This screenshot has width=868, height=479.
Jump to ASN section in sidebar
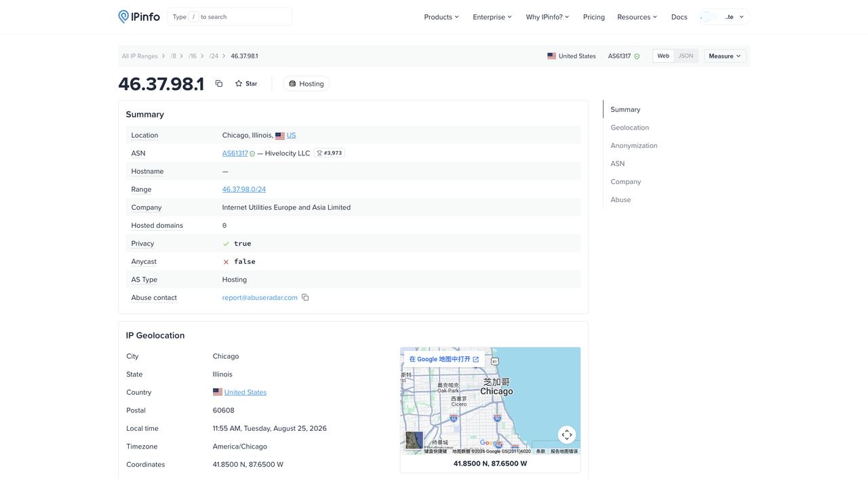(618, 164)
